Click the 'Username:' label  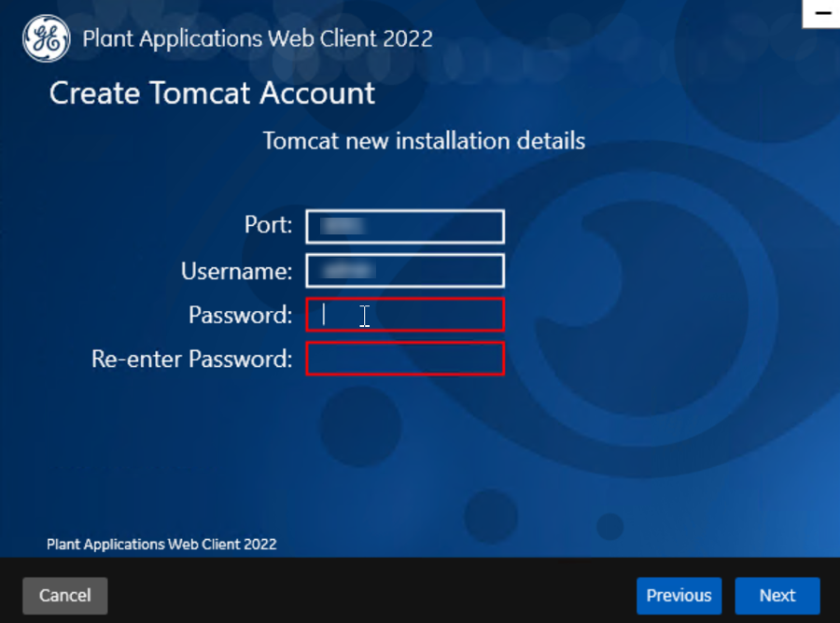tap(237, 271)
